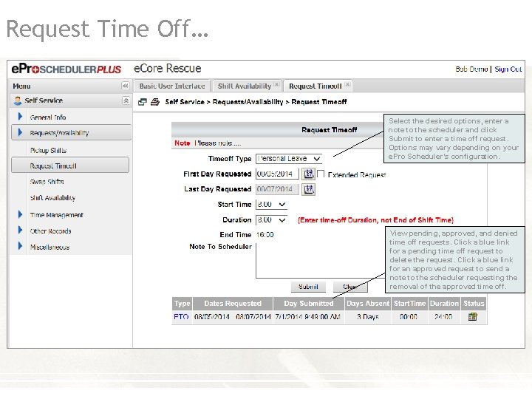Open Miscellaneous in the sidebar
532x399 pixels.
point(50,247)
